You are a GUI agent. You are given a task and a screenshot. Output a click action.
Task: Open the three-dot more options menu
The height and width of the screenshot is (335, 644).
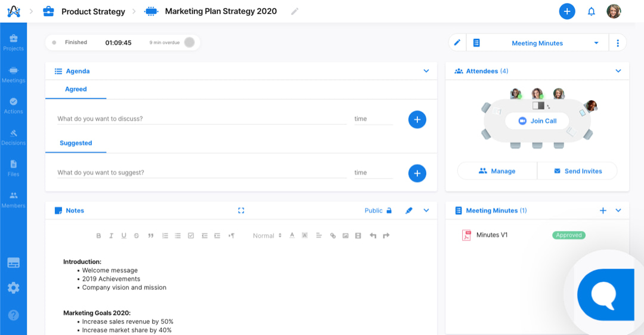click(617, 43)
